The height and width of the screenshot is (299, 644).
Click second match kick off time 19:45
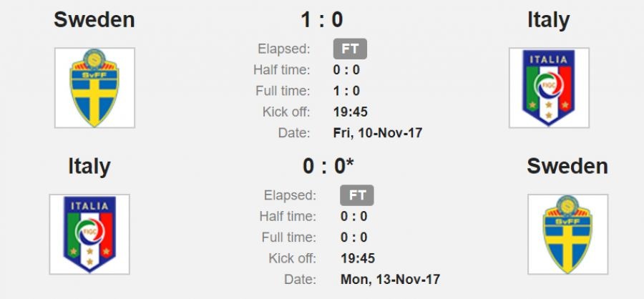coord(357,258)
